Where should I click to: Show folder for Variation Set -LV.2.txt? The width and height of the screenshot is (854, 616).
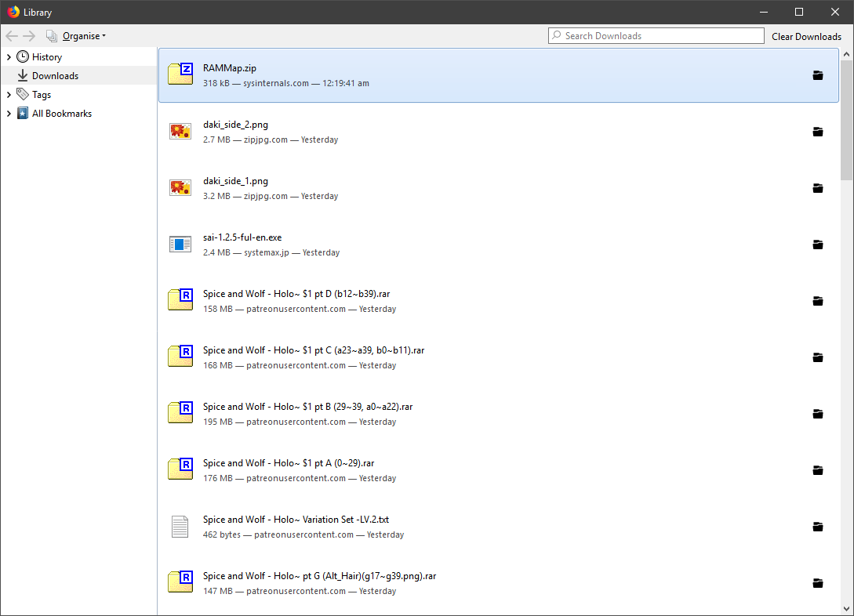(817, 527)
